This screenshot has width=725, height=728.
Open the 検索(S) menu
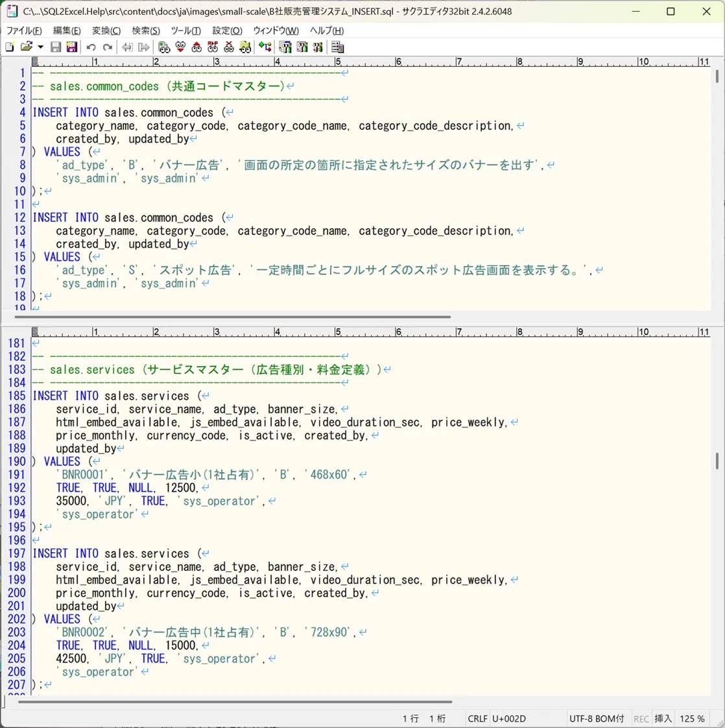[146, 30]
